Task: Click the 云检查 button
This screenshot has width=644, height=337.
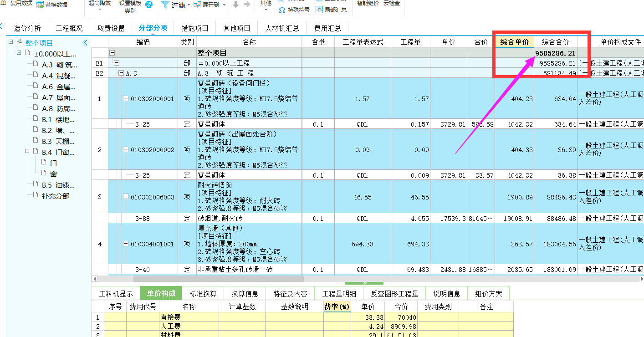Action: 392,3
